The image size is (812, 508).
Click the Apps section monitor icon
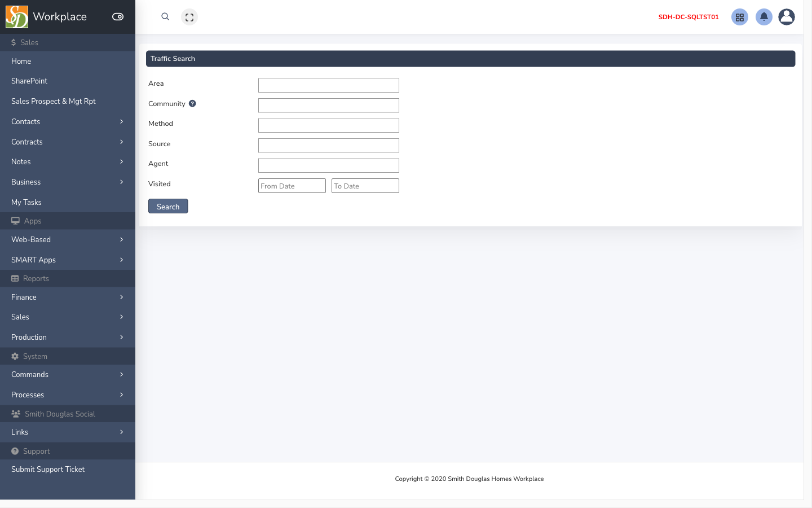[15, 221]
